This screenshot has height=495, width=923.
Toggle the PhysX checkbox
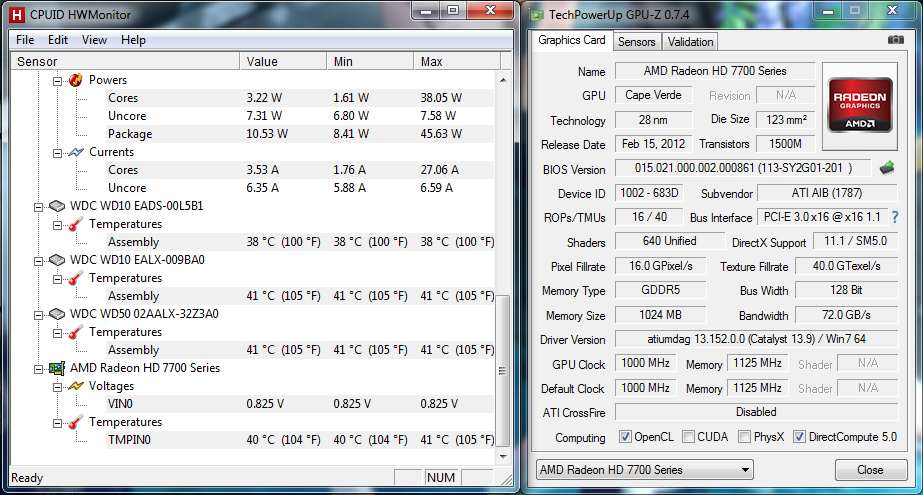click(745, 437)
